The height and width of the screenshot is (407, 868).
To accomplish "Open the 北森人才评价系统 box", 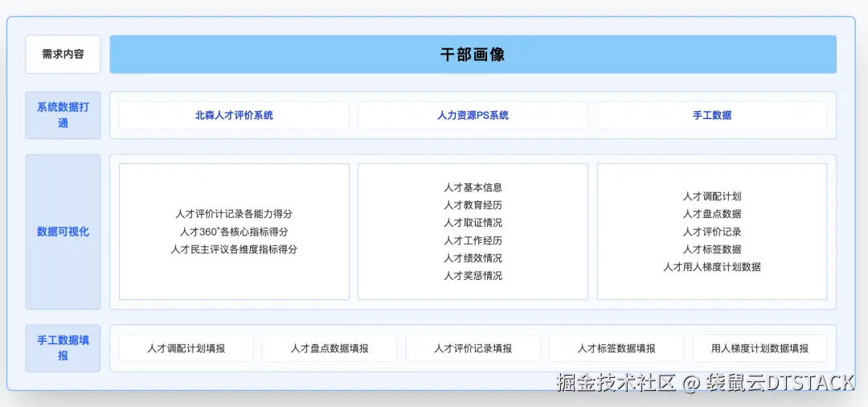I will [x=234, y=115].
